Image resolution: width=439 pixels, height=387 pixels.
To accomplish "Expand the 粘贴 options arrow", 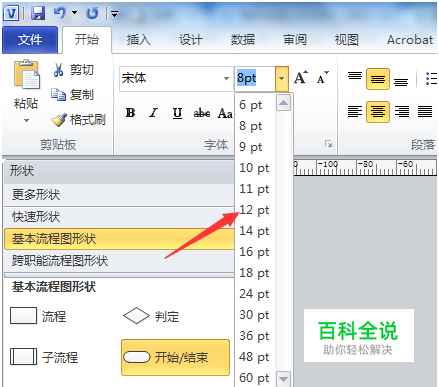I will point(26,120).
